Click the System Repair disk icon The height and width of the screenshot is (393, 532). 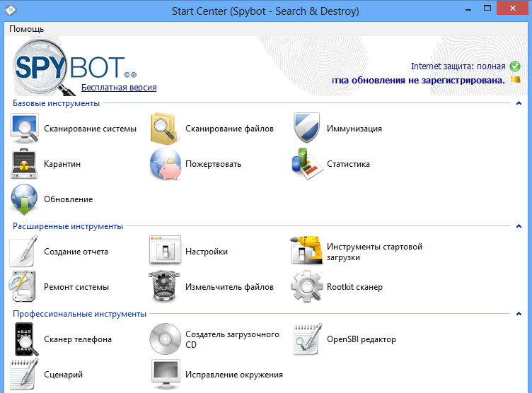tap(23, 286)
